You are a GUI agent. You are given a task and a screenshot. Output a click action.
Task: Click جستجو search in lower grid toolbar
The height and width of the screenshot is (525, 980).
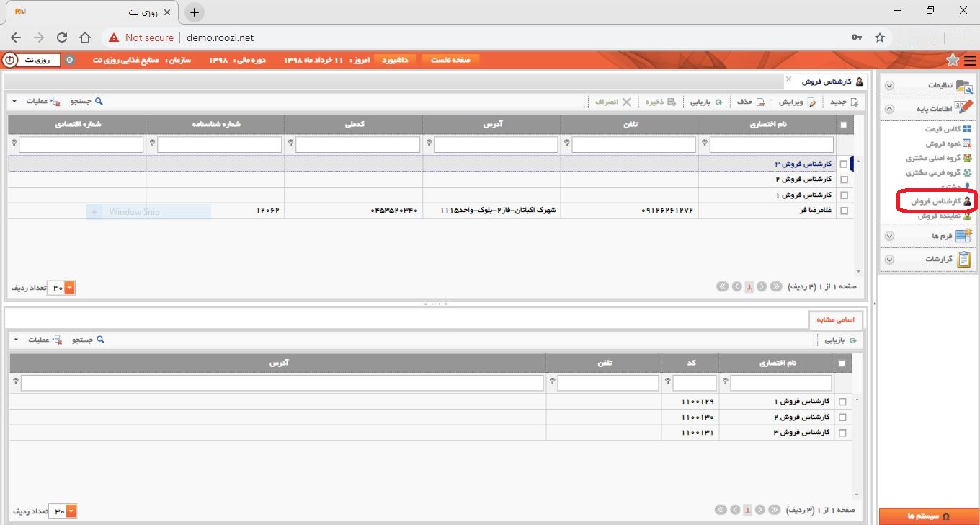coord(88,340)
